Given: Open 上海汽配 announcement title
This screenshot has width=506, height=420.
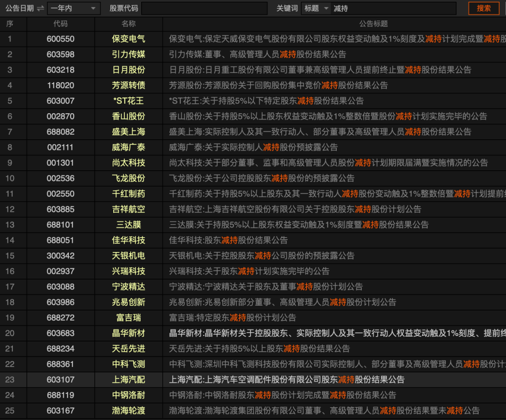Looking at the screenshot, I should 287,380.
